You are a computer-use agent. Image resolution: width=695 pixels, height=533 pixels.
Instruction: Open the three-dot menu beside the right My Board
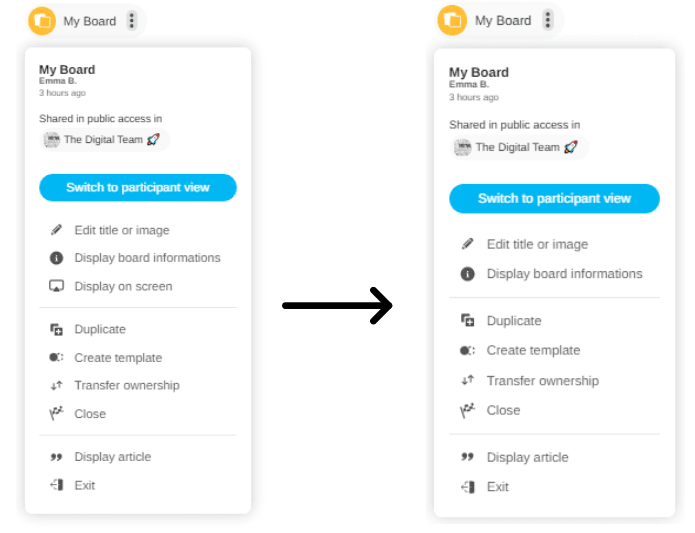click(547, 20)
